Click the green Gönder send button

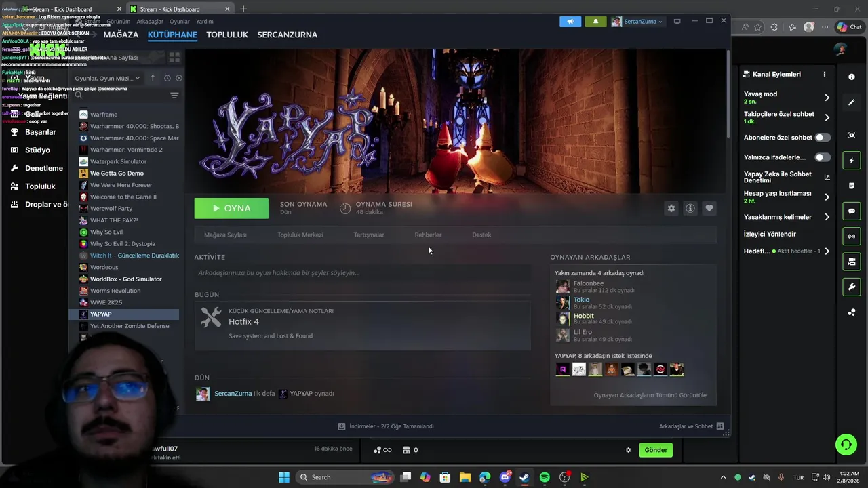[656, 450]
